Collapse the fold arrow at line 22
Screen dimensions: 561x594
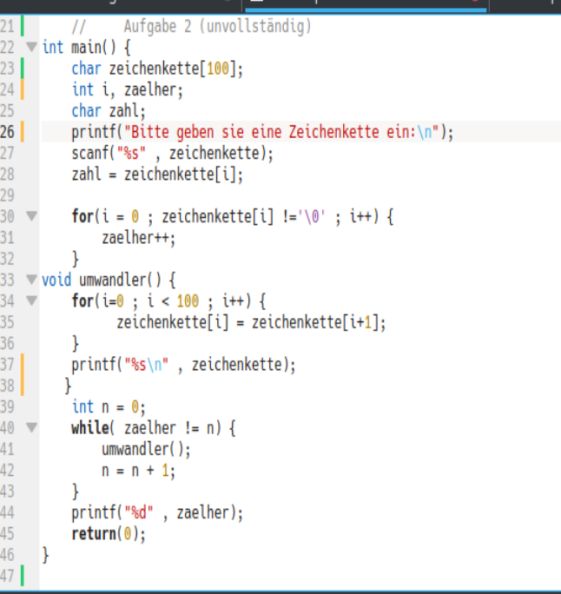coord(32,47)
